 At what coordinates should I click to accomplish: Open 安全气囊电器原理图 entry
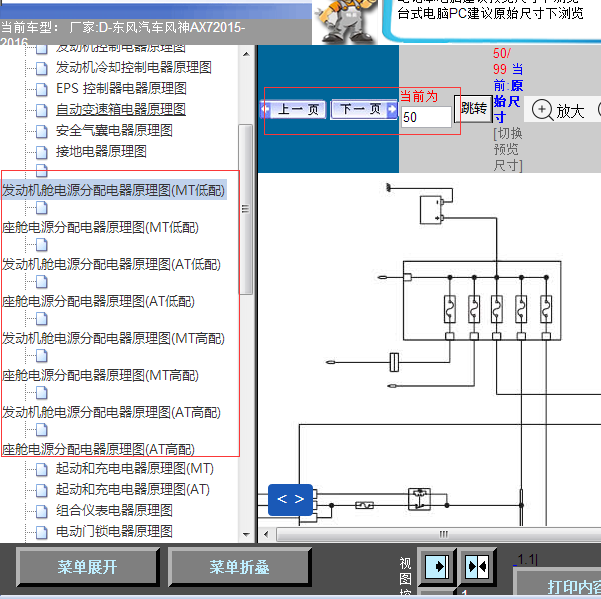pyautogui.click(x=114, y=130)
